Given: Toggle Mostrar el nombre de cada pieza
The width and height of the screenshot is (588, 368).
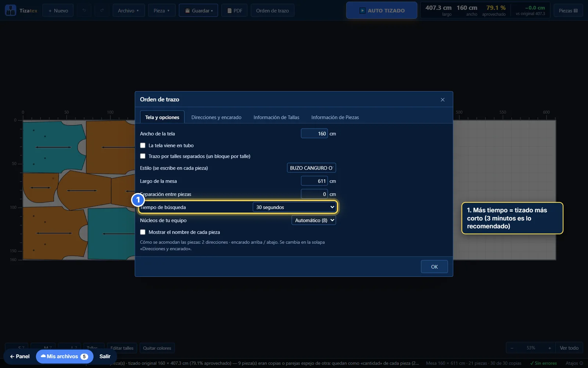Looking at the screenshot, I should [143, 232].
